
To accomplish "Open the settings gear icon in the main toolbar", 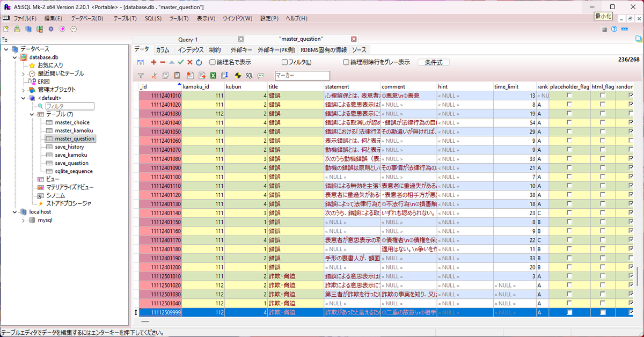I will pyautogui.click(x=51, y=30).
